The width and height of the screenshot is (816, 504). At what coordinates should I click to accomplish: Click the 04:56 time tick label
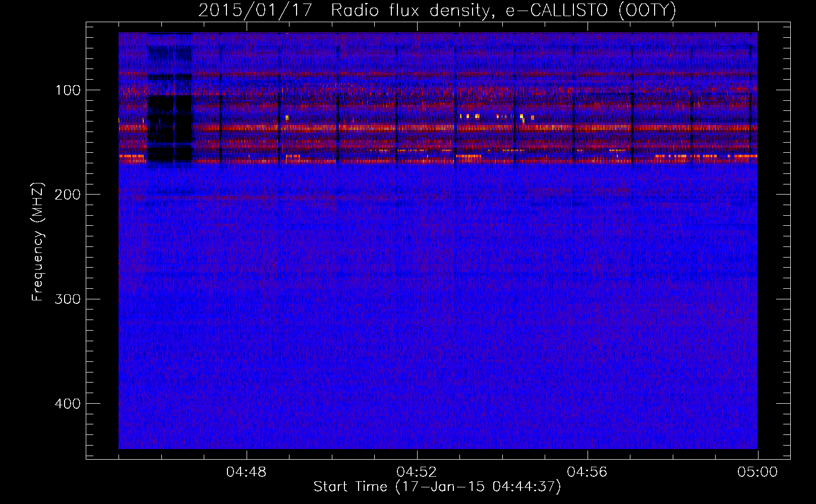click(587, 472)
